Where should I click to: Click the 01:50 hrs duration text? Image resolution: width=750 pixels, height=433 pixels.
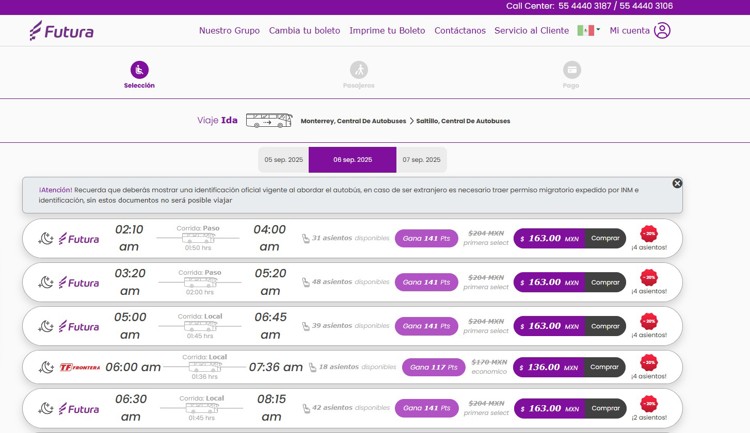198,248
